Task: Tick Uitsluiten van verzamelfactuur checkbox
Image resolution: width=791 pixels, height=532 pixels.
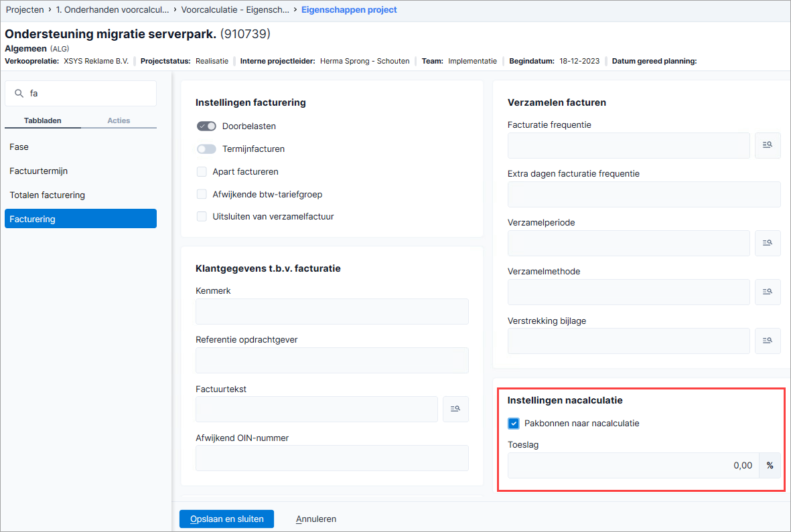Action: pyautogui.click(x=202, y=217)
